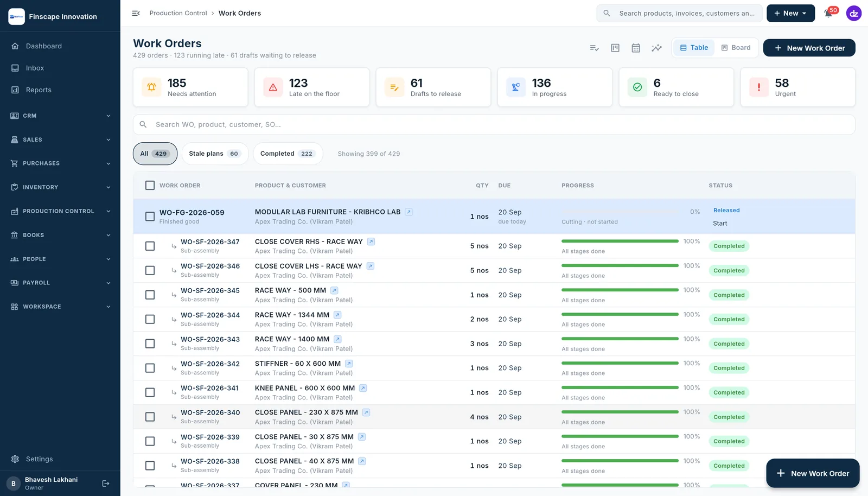The height and width of the screenshot is (496, 868).
Task: Select checkbox for WO-SF-2026-344
Action: point(150,319)
